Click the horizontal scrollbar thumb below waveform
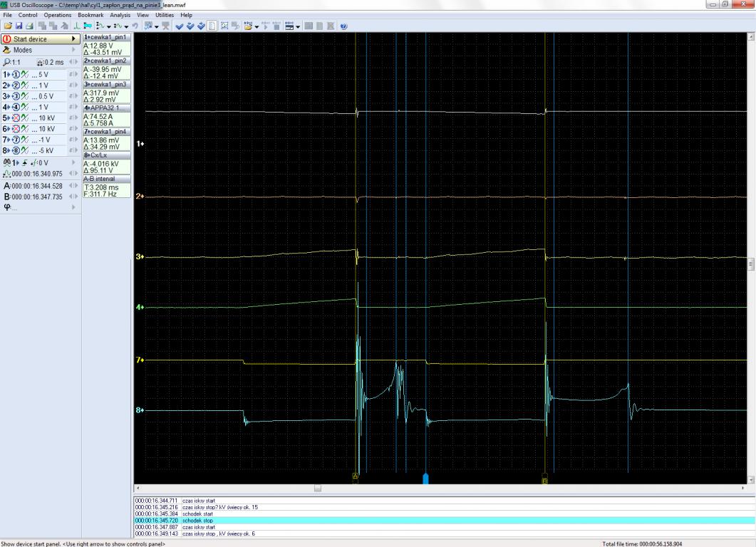756x547 pixels. point(318,488)
